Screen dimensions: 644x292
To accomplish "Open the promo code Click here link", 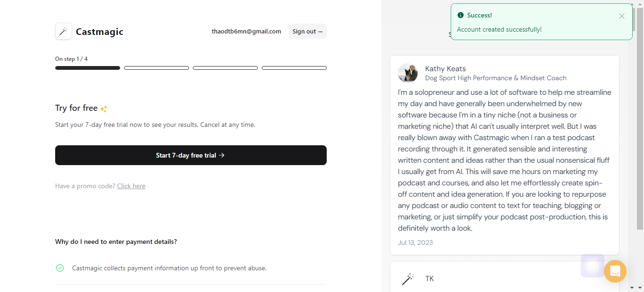I will click(131, 186).
